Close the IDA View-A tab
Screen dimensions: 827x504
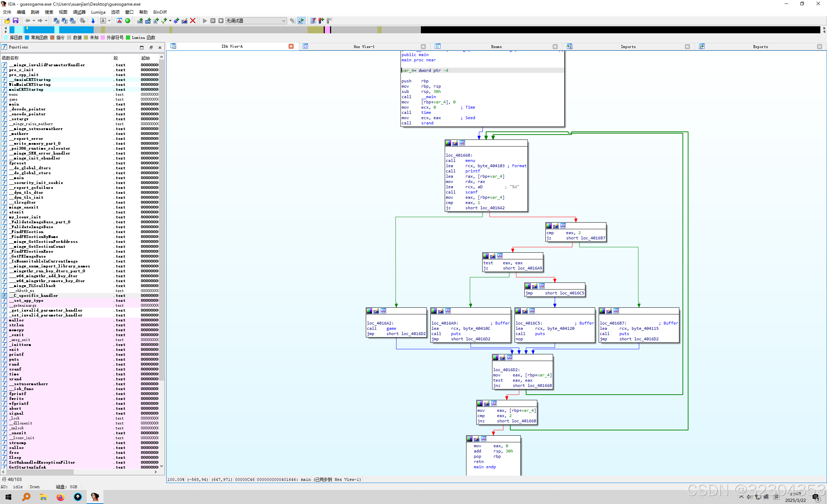[291, 46]
